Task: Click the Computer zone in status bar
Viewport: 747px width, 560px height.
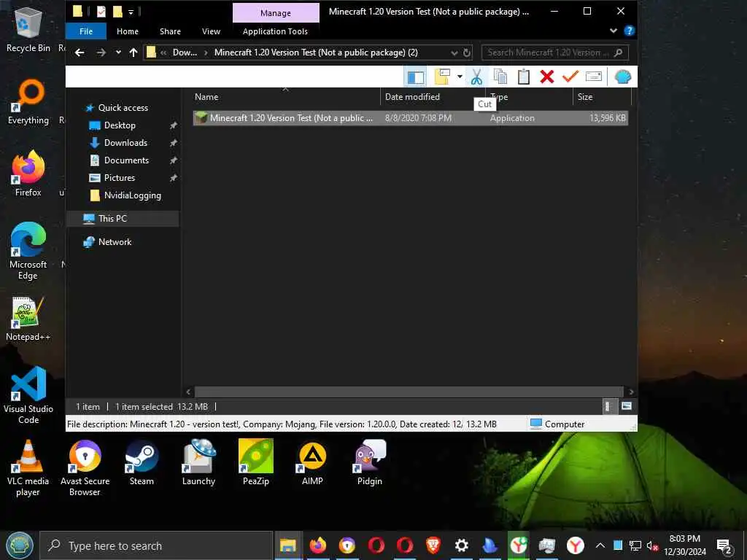Action: 557,424
